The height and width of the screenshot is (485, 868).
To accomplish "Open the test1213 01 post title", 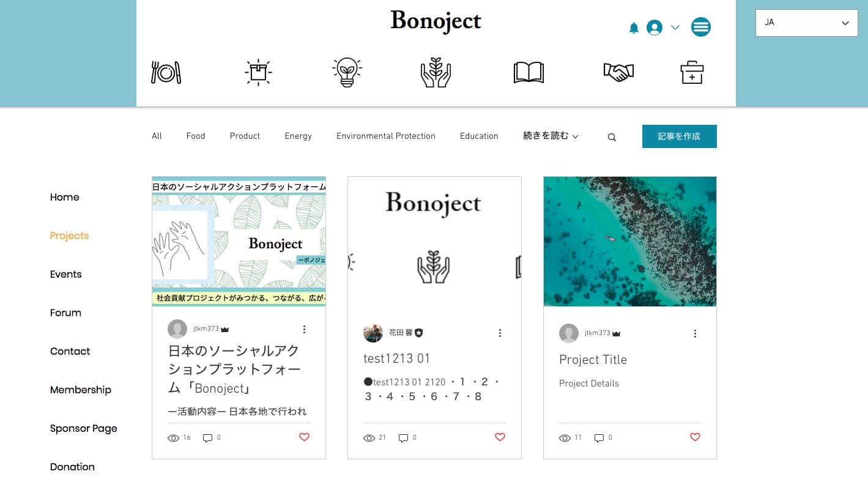I will (397, 358).
